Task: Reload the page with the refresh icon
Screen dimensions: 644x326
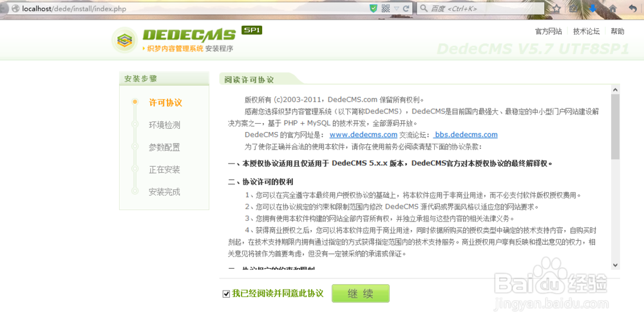Action: (406, 8)
